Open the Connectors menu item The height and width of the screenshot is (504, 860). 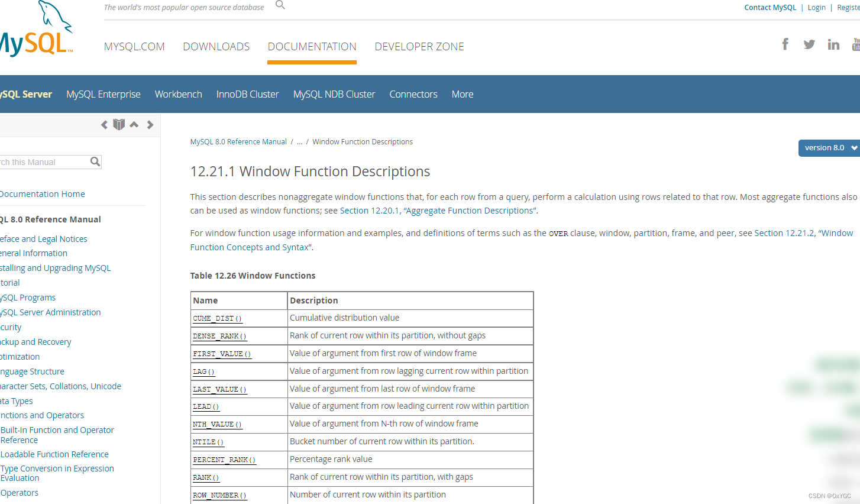click(413, 94)
